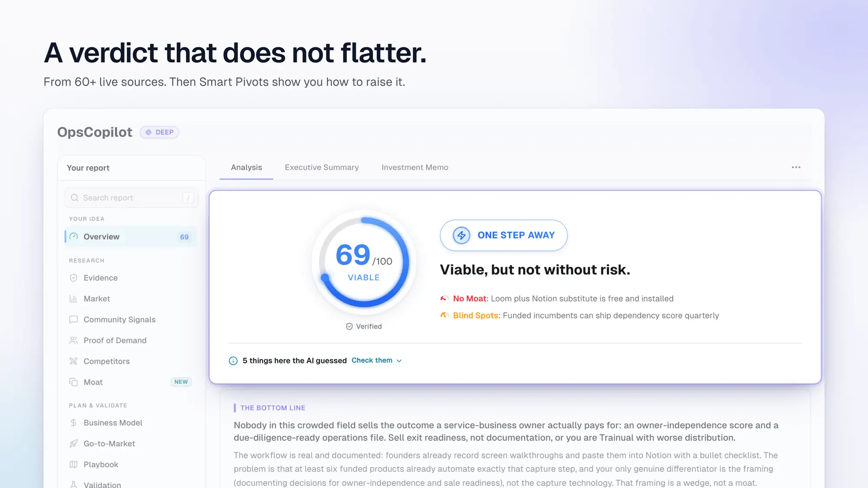This screenshot has height=488, width=868.
Task: Click the lightning bolt icon in status pill
Action: tap(461, 235)
